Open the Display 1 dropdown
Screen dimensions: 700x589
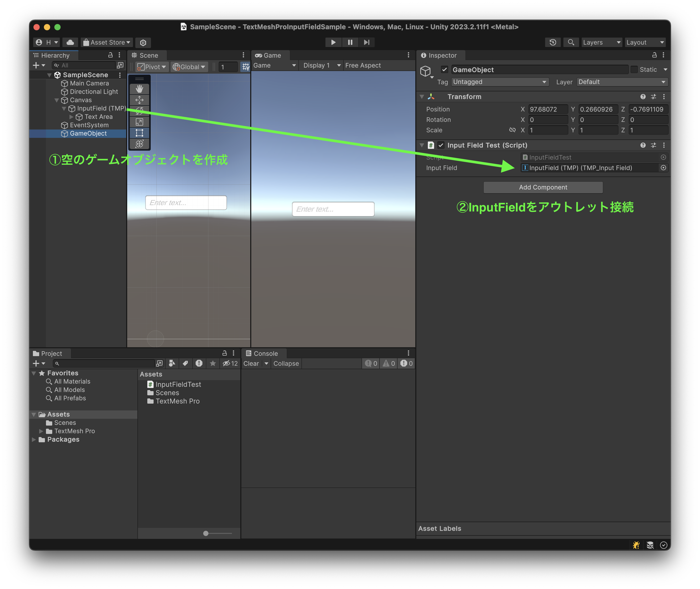(322, 66)
